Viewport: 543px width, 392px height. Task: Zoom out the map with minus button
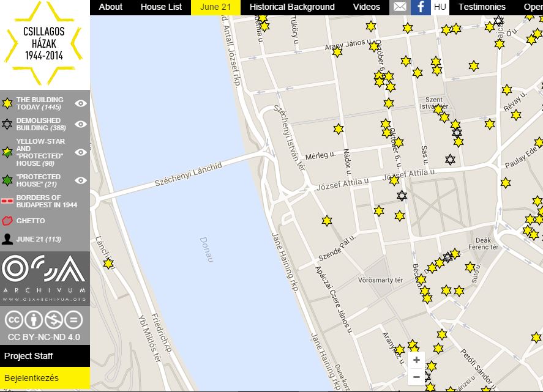(x=417, y=377)
